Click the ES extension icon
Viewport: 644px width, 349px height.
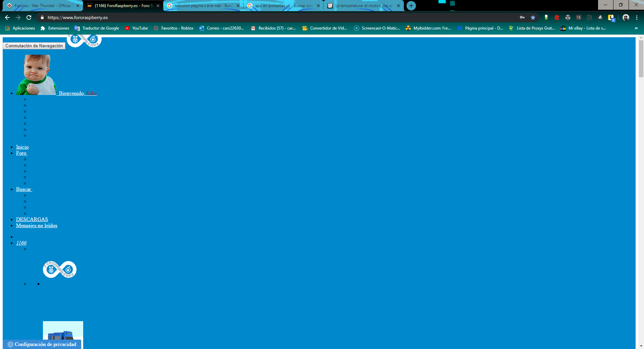(579, 17)
